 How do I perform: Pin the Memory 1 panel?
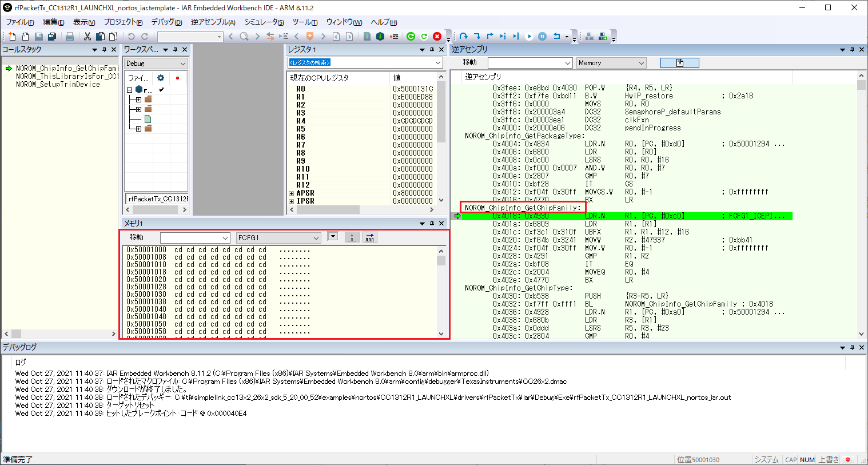432,223
